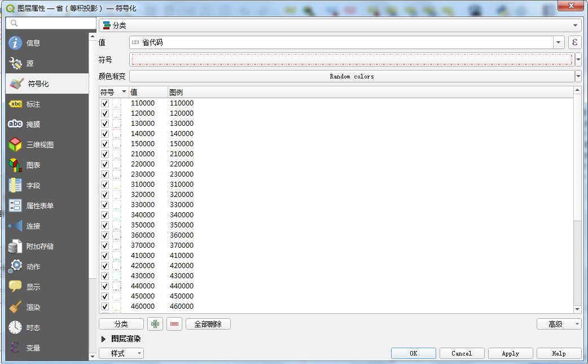This screenshot has width=588, height=364.
Task: Click the search magnifier icon
Action: pyautogui.click(x=14, y=23)
